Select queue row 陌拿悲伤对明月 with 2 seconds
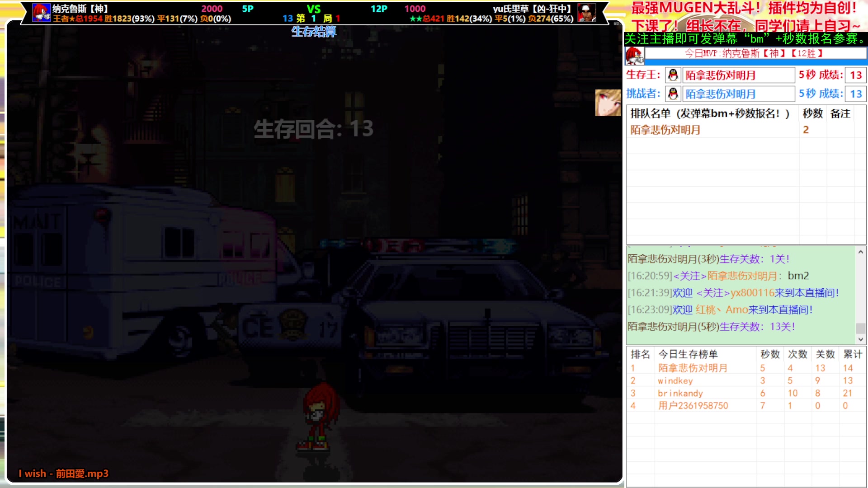The width and height of the screenshot is (868, 488). [x=746, y=130]
